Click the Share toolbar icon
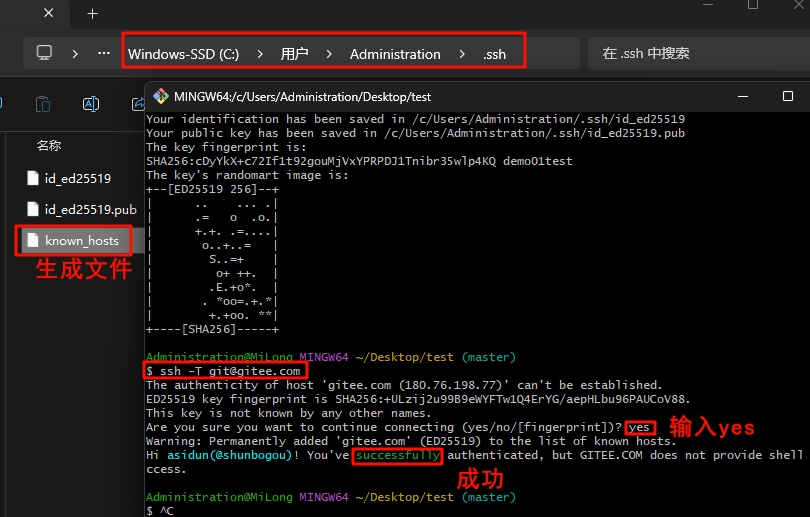This screenshot has width=810, height=517. click(138, 104)
